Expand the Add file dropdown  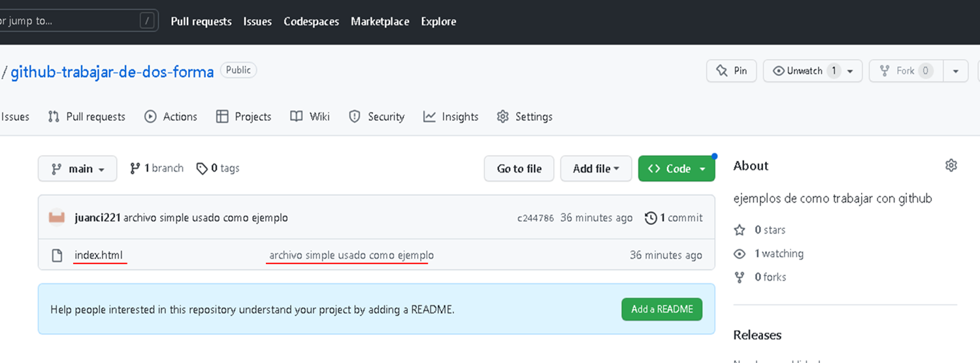coord(596,169)
